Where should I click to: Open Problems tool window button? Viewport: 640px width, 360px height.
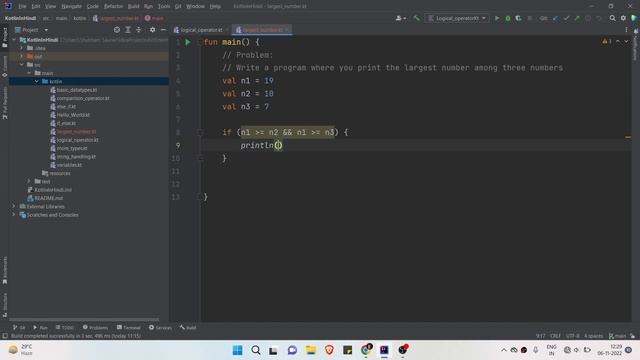click(x=95, y=327)
